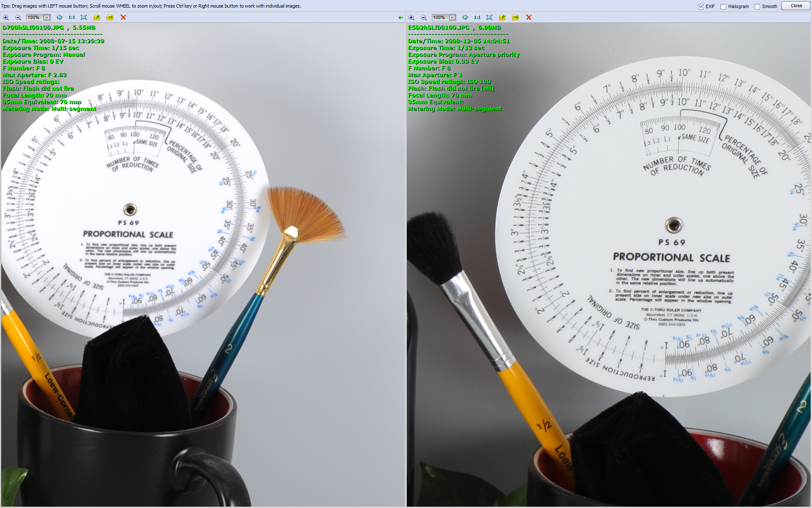This screenshot has width=812, height=508.
Task: Zoom out on the right E5D2 image
Action: 424,17
